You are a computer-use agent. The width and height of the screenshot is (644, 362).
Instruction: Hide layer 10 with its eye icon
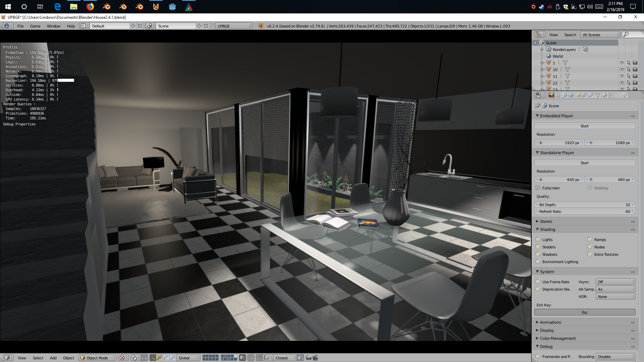tap(622, 69)
